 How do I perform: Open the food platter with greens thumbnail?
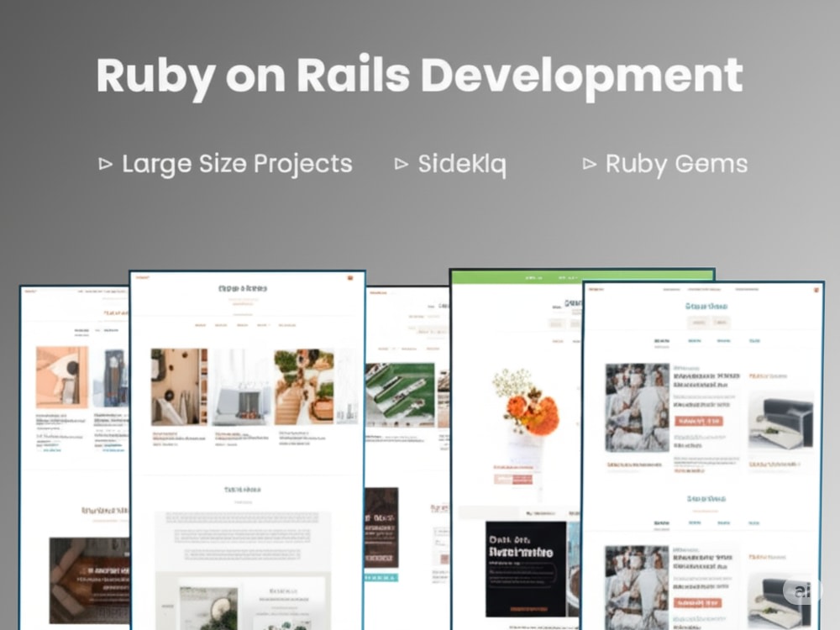304,387
